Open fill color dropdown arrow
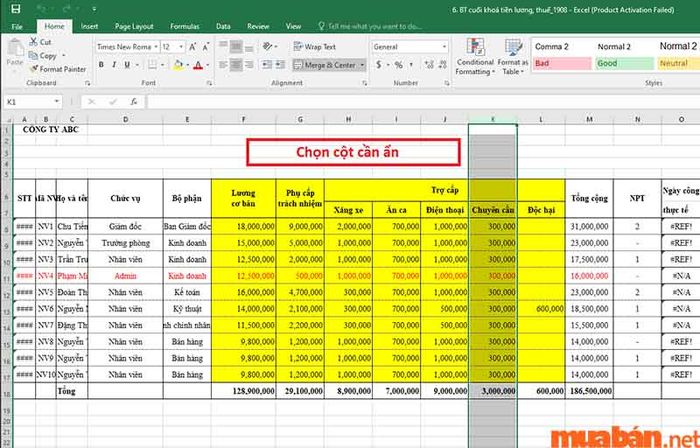Image resolution: width=700 pixels, height=448 pixels. tap(188, 65)
